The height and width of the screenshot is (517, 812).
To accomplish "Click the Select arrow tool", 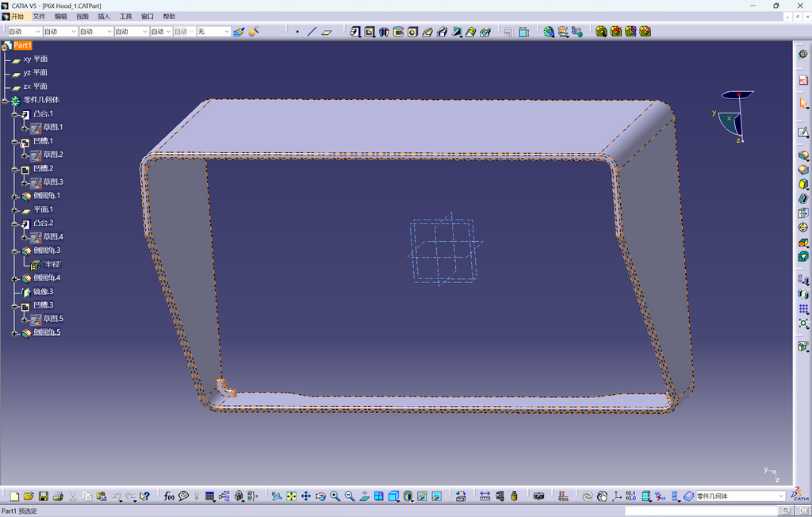I will tap(802, 104).
